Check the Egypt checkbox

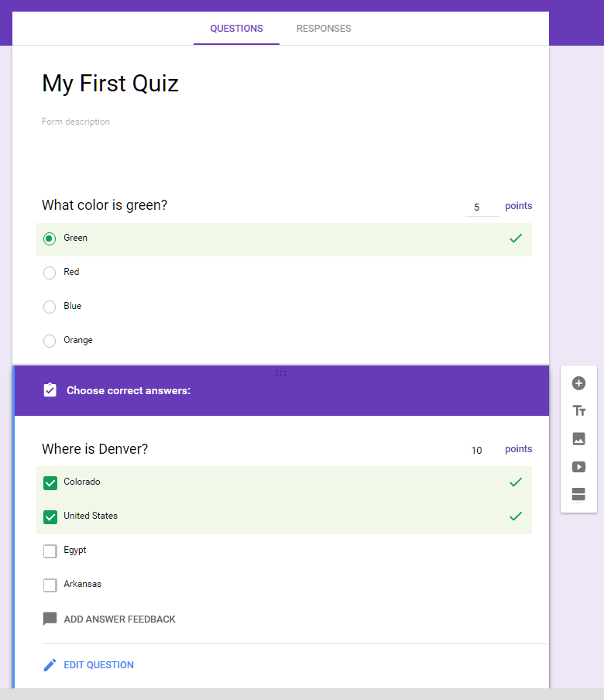50,551
